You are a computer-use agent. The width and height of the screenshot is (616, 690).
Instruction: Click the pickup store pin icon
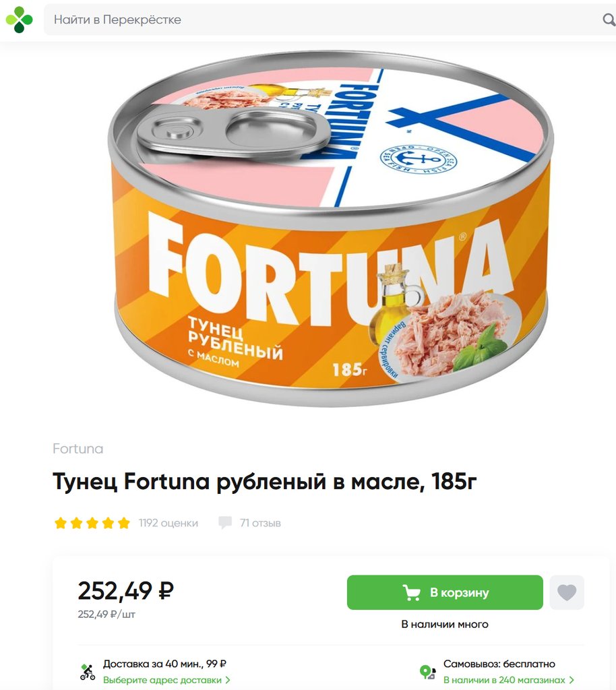[428, 672]
